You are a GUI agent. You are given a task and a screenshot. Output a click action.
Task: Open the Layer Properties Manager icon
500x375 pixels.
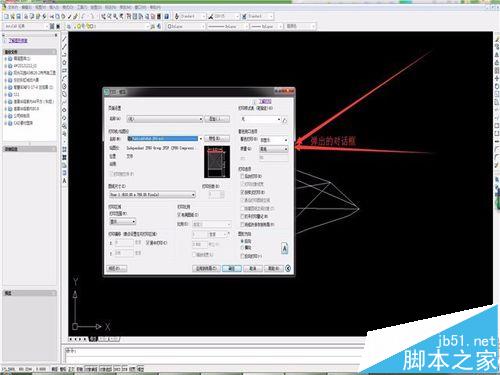click(x=69, y=26)
